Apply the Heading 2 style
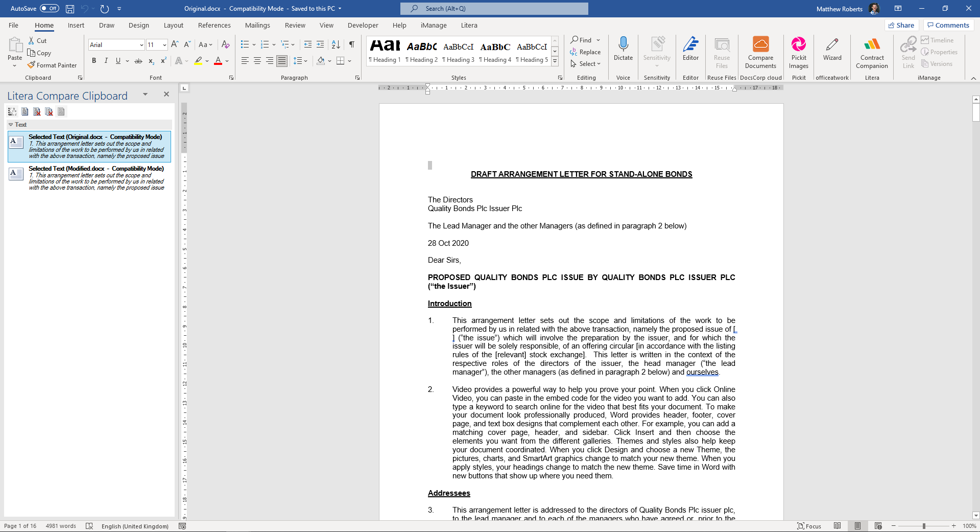 (421, 51)
